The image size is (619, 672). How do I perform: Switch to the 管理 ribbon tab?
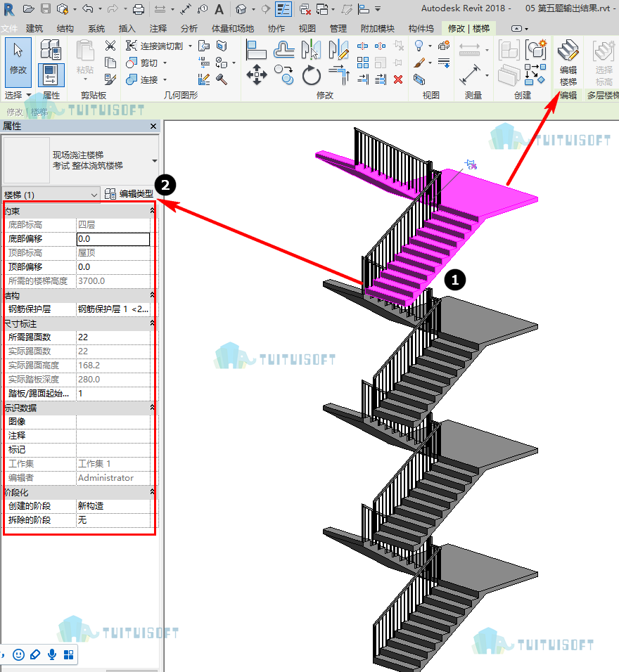[x=338, y=28]
